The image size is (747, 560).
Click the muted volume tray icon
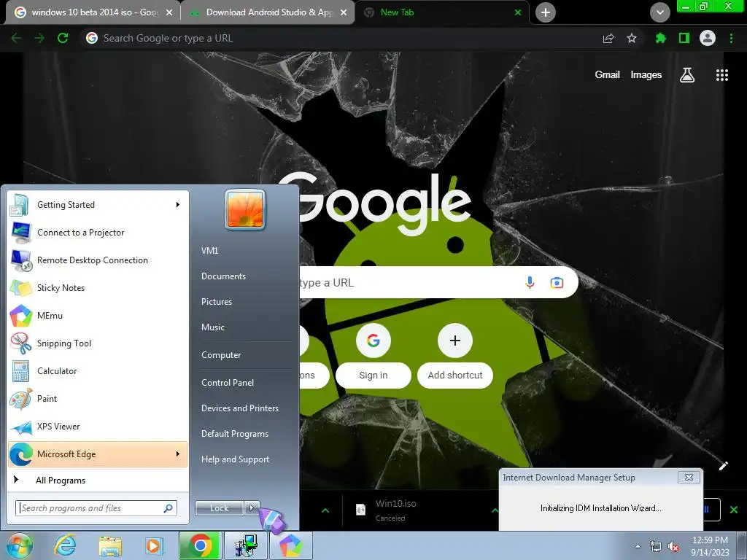tap(673, 547)
